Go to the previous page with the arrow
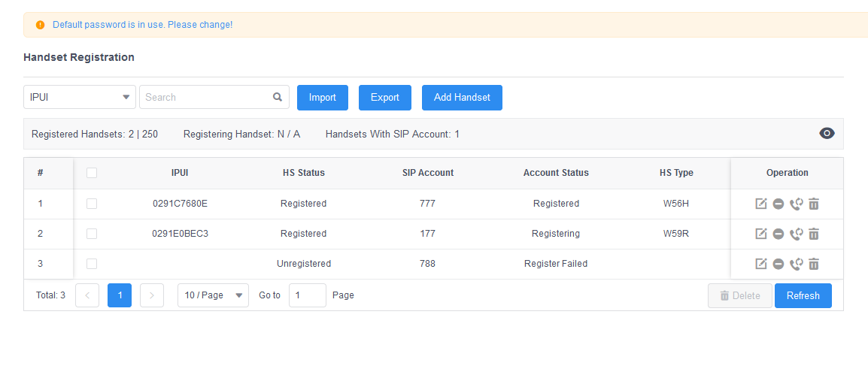868x378 pixels. 87,295
